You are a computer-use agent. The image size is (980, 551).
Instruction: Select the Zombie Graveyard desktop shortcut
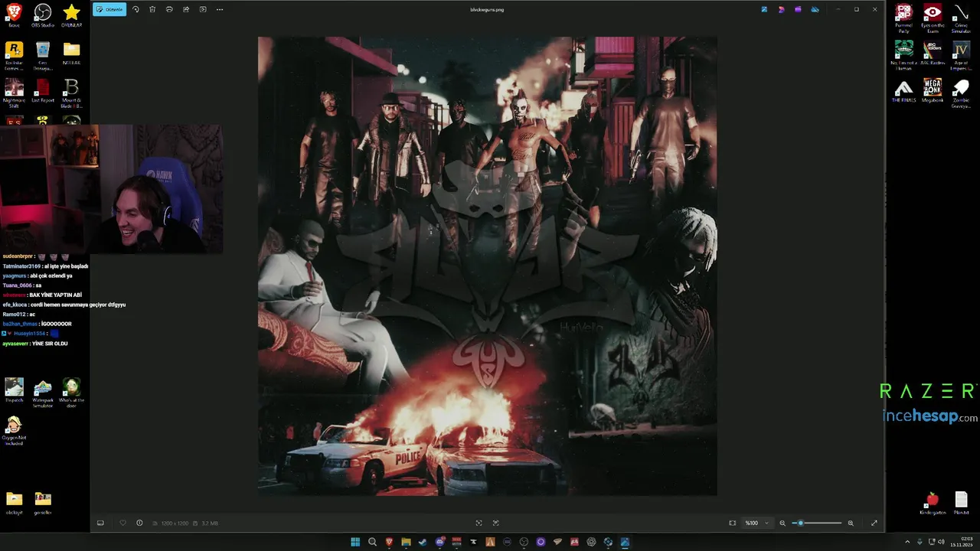(x=961, y=93)
